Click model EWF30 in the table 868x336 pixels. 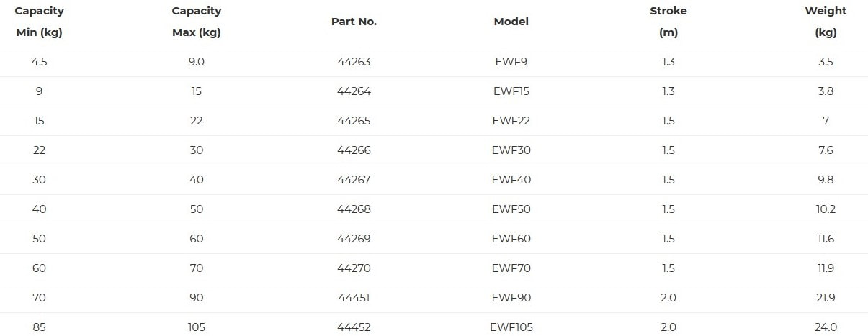click(x=511, y=150)
